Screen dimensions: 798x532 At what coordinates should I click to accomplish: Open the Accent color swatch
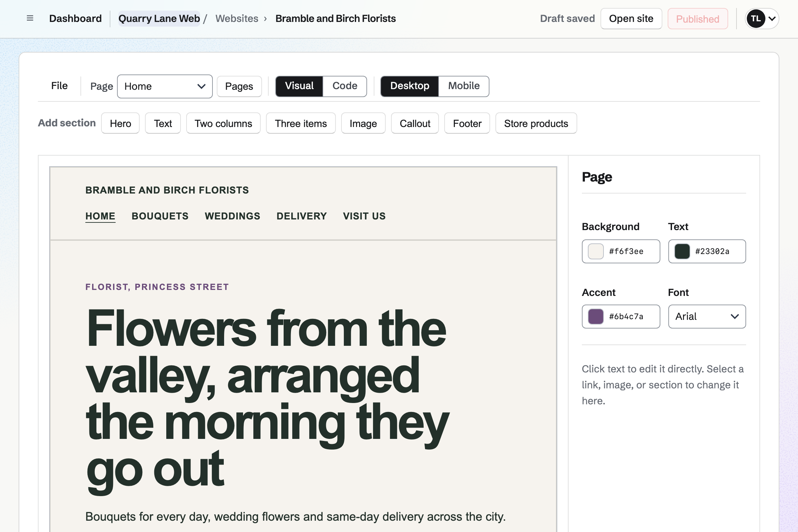(596, 317)
